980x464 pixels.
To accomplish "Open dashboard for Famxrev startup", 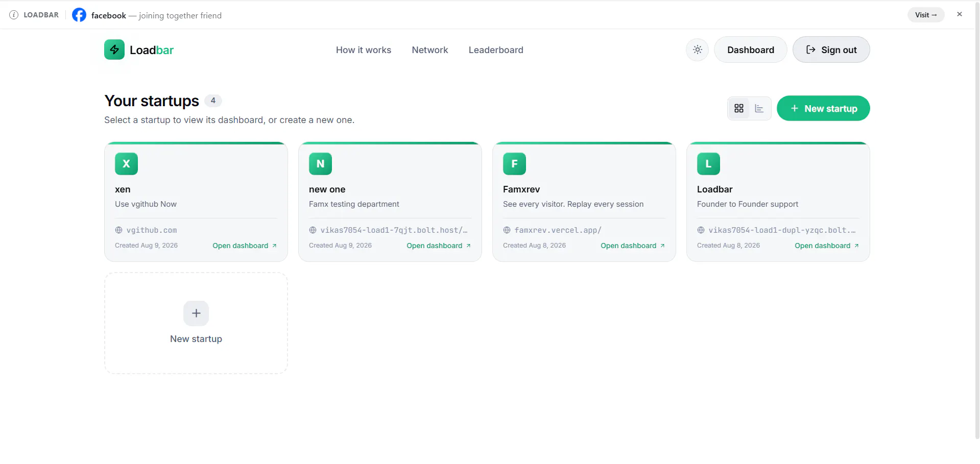I will click(x=633, y=246).
